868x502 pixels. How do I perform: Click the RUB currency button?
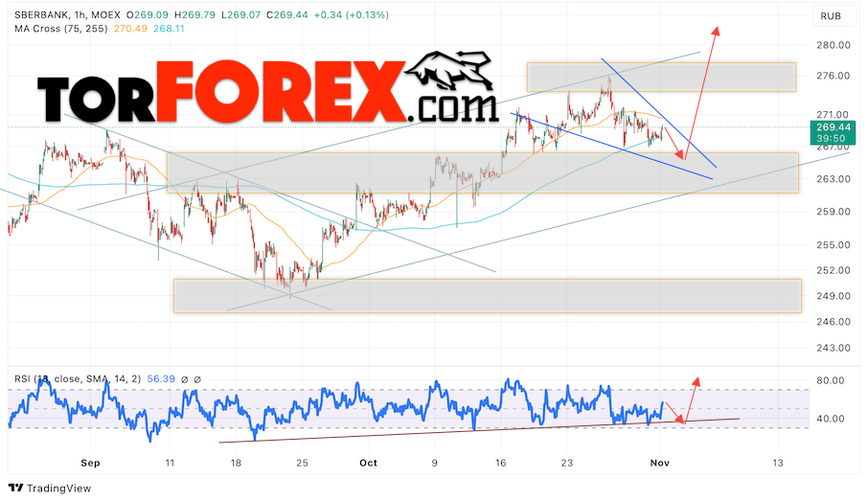click(831, 16)
